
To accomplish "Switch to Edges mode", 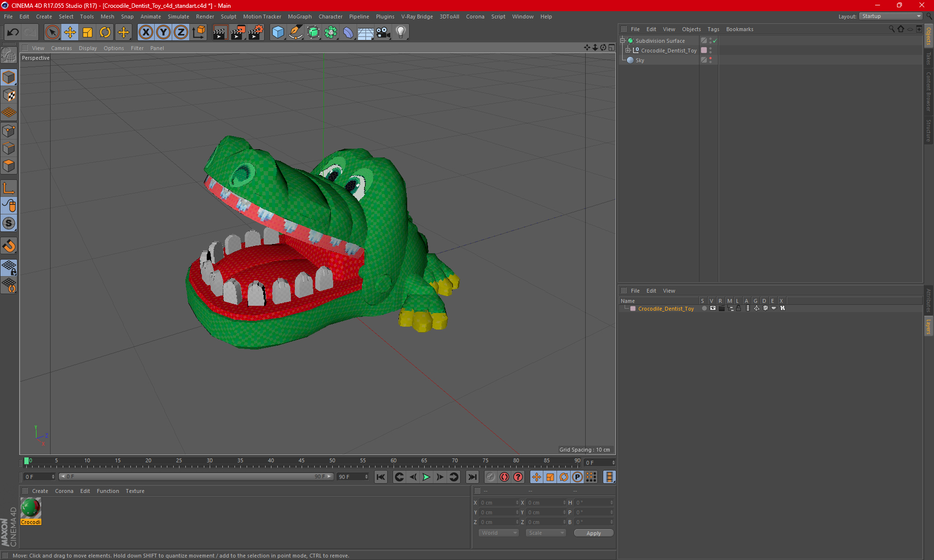I will point(9,148).
